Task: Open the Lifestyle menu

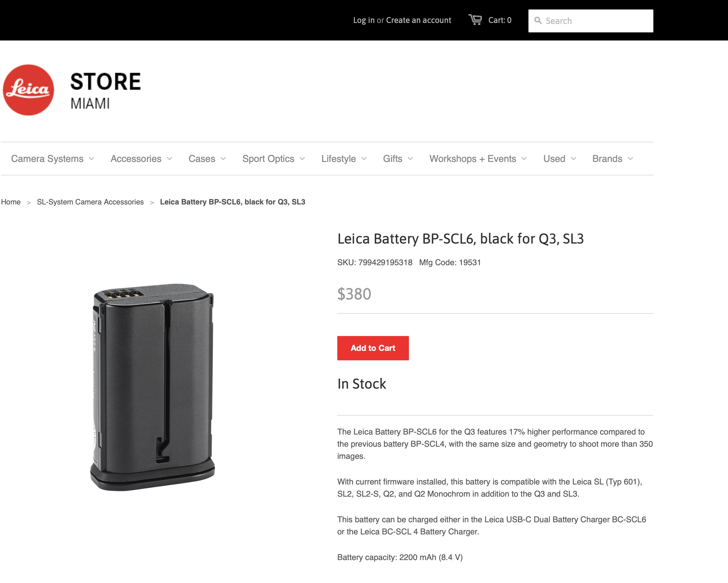Action: pos(344,159)
